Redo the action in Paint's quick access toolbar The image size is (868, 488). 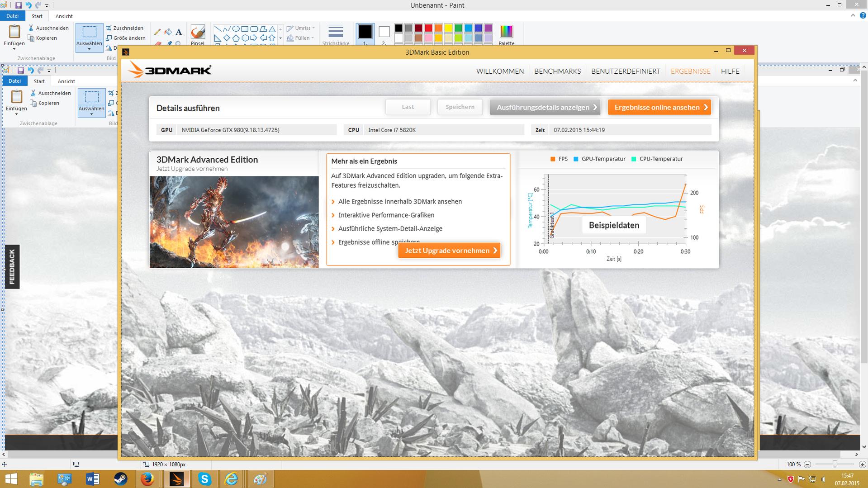[x=38, y=5]
